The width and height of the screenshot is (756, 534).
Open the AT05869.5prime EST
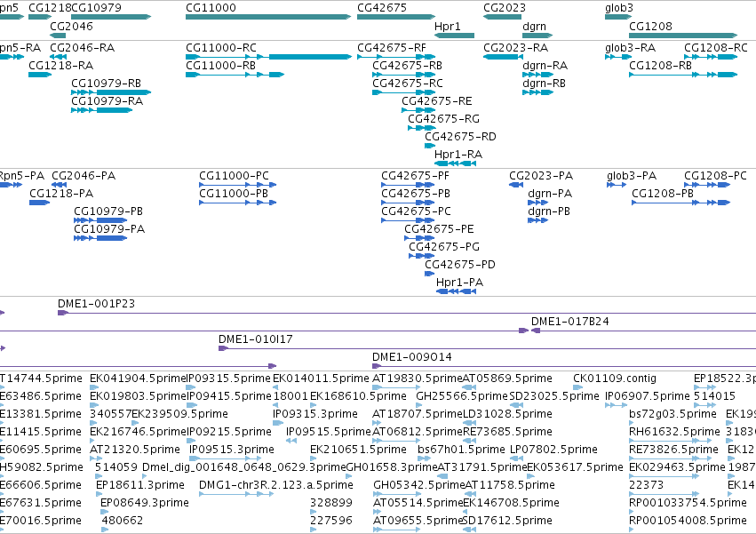point(507,379)
